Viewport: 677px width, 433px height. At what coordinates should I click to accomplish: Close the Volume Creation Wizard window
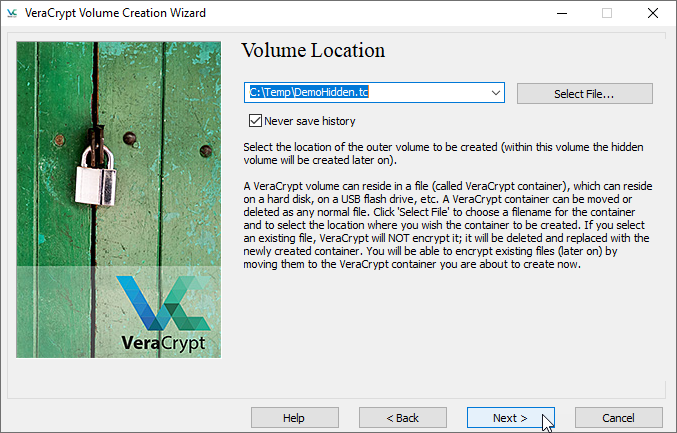point(653,13)
